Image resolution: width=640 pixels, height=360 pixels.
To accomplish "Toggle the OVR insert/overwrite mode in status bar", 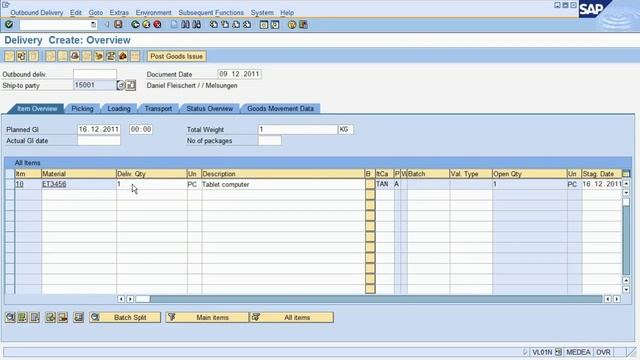I will (x=603, y=352).
